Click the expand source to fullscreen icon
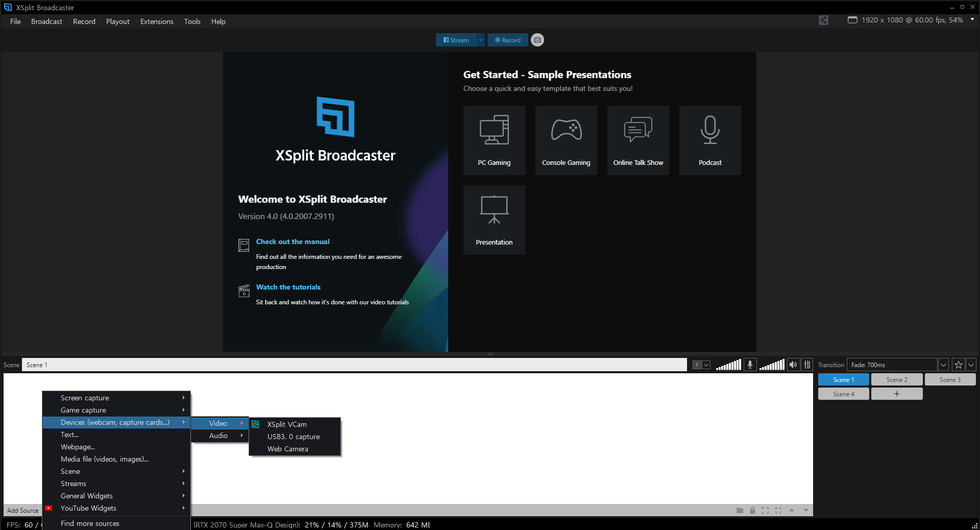The image size is (980, 530). (765, 510)
